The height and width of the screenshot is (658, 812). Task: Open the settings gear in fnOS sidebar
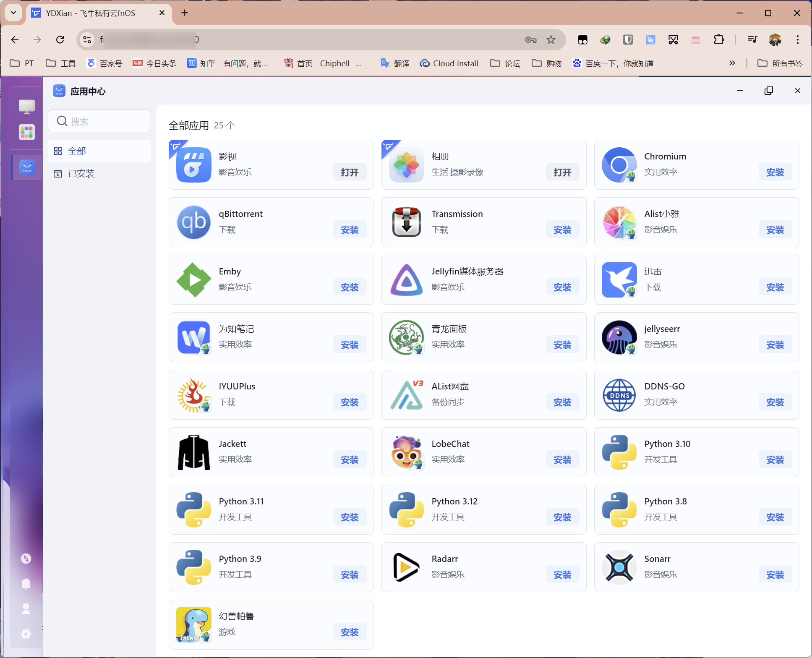click(x=26, y=634)
